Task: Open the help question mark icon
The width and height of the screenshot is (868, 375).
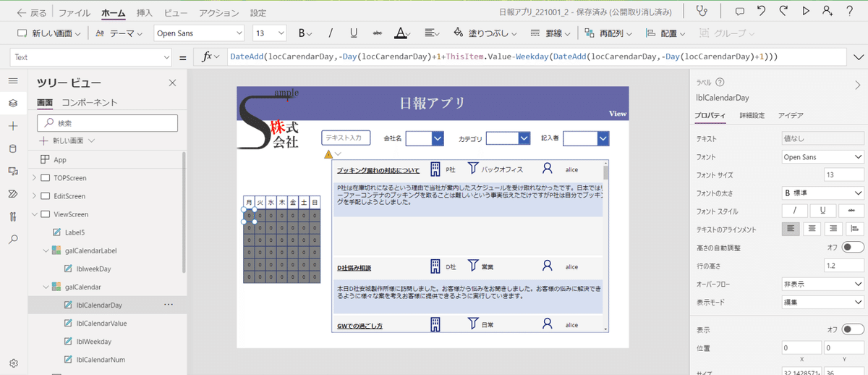Action: (x=849, y=12)
